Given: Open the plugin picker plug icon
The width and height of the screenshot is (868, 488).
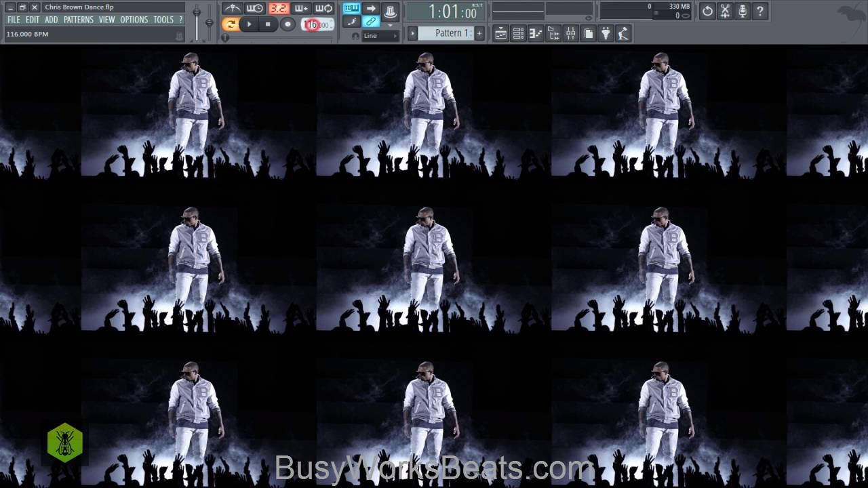Looking at the screenshot, I should tap(606, 33).
